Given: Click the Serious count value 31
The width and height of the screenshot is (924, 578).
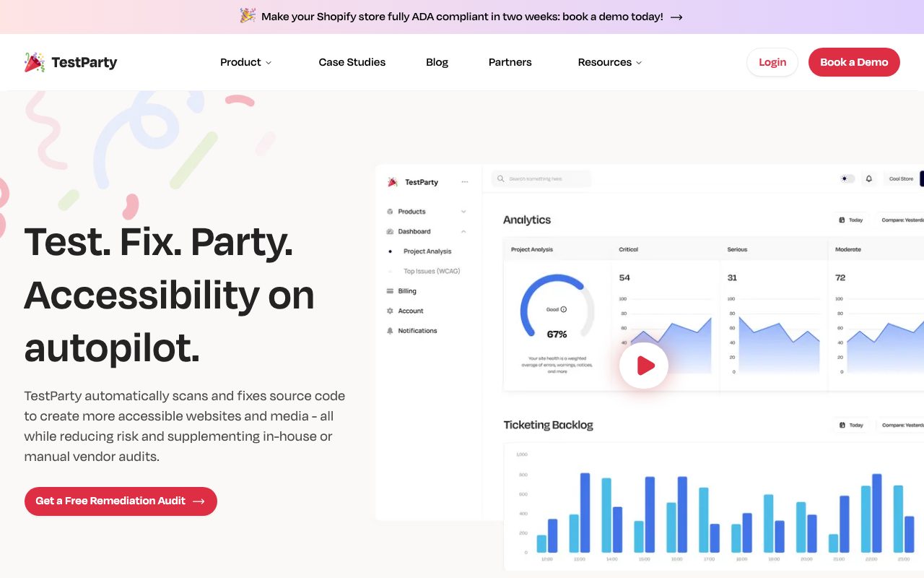Looking at the screenshot, I should (732, 277).
